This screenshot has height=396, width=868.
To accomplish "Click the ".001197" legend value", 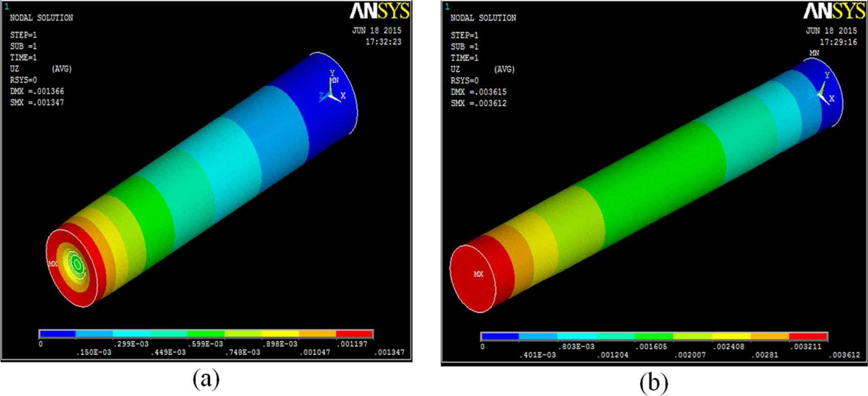I will pos(352,344).
